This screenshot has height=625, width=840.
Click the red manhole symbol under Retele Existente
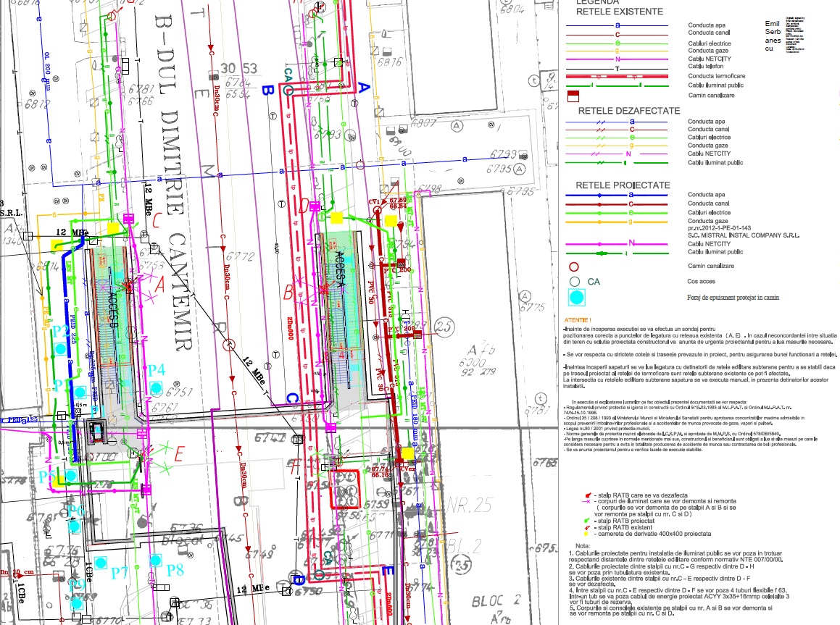point(573,96)
